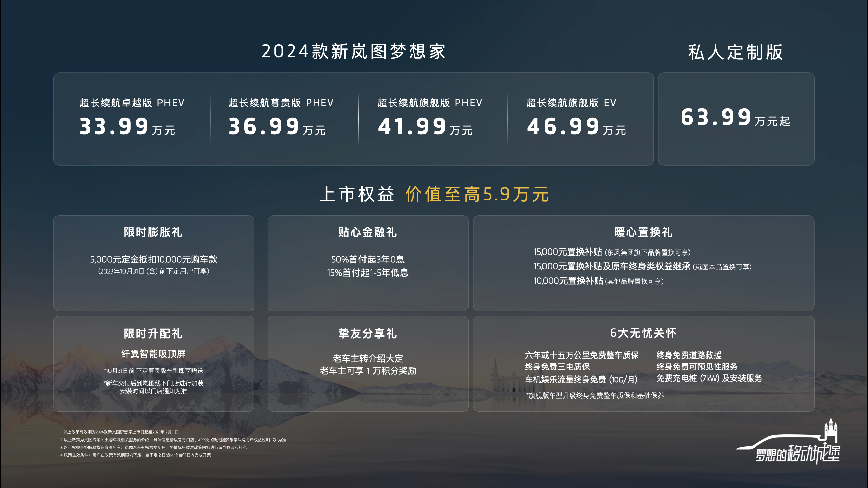Select the 超长续航卓越版 PHEV label
This screenshot has width=868, height=488.
[132, 103]
